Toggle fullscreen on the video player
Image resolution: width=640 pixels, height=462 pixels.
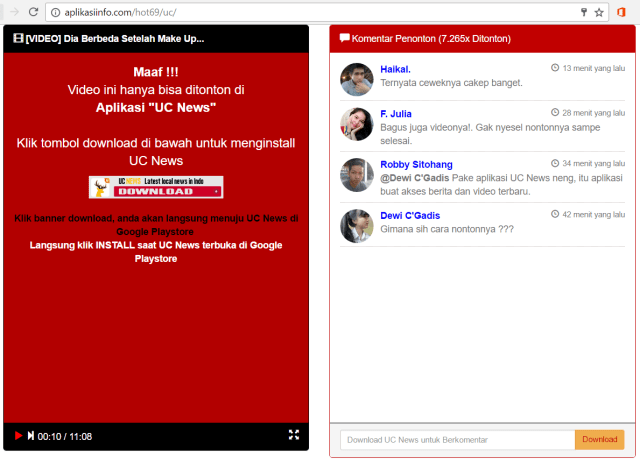coord(294,435)
